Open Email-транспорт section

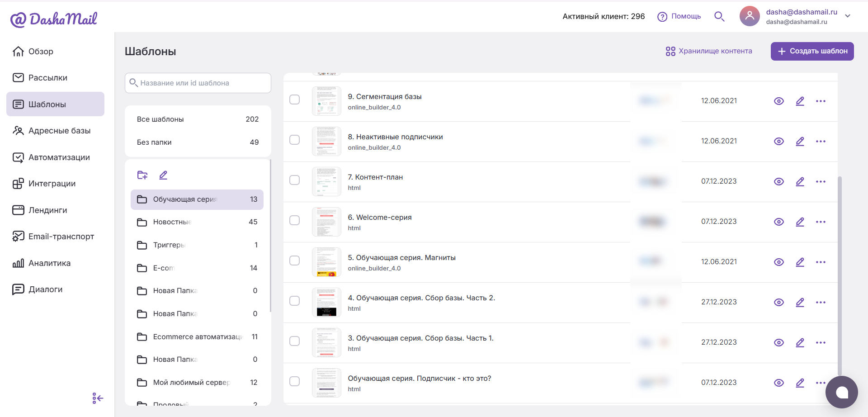point(55,237)
